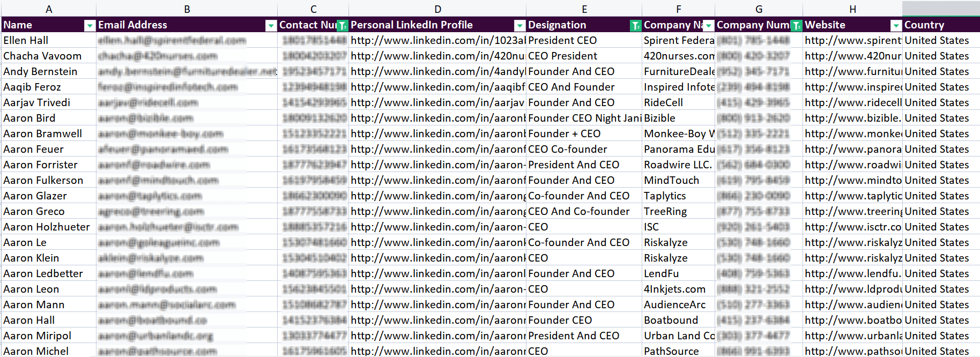Select the Aaron Miripol cell
Screen dimensions: 980x357
tap(49, 336)
